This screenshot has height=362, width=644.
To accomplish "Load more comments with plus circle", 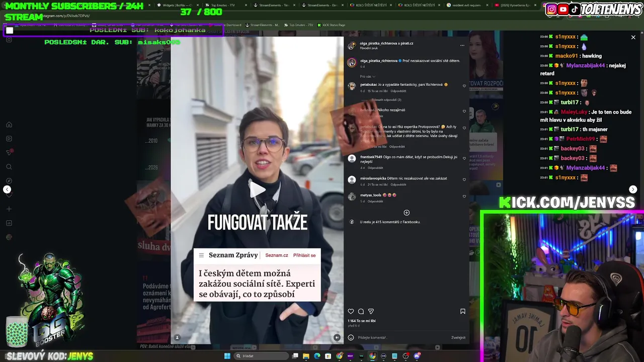I will (407, 213).
